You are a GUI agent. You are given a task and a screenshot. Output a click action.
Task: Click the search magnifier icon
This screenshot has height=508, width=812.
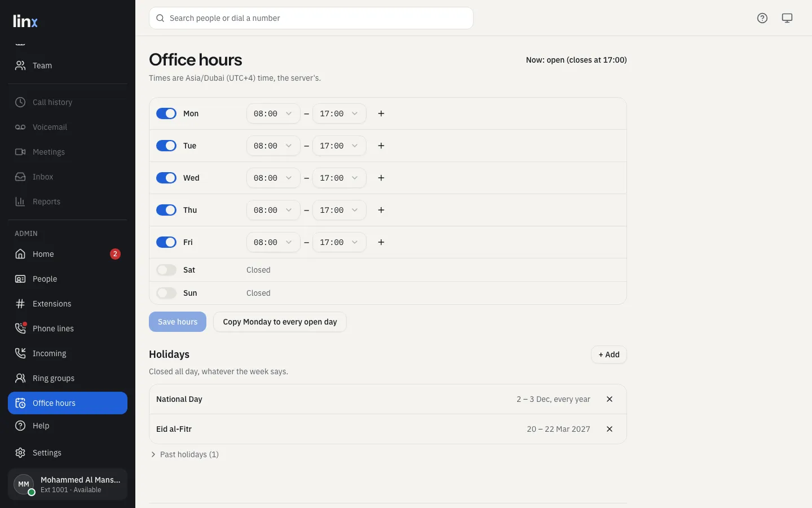point(160,18)
